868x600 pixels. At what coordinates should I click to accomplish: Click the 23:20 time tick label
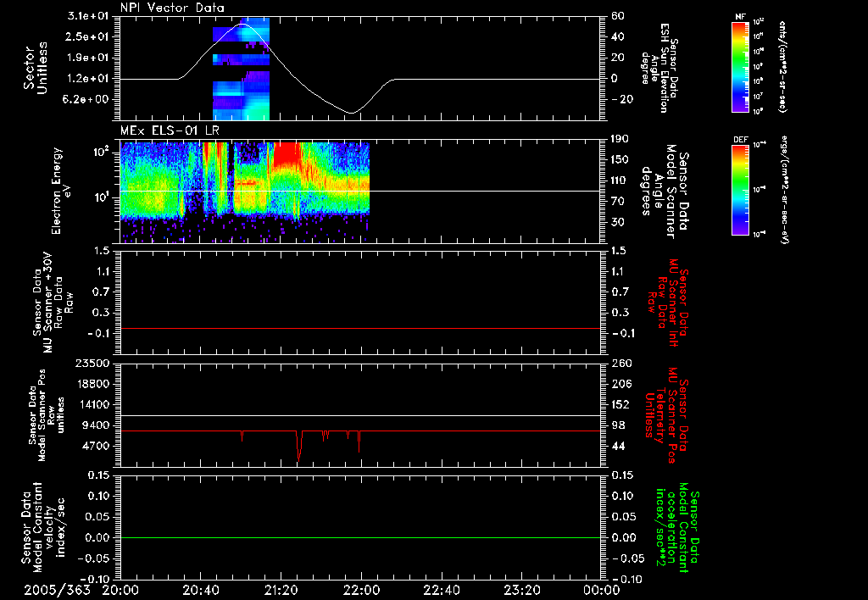[521, 590]
